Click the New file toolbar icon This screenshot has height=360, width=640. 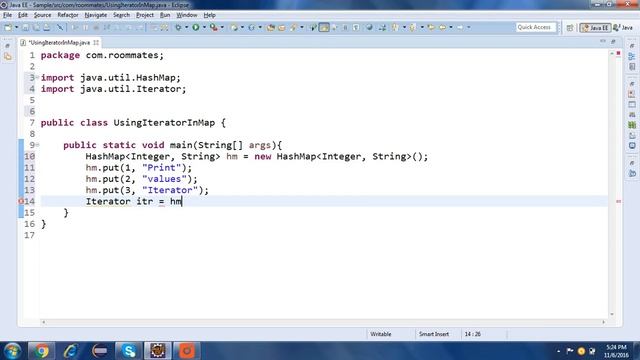click(x=8, y=27)
